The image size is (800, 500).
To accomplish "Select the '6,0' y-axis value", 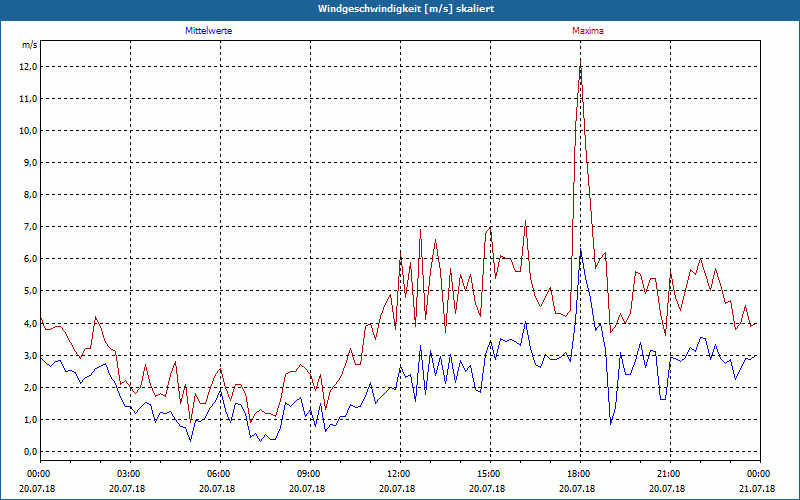I will 30,259.
